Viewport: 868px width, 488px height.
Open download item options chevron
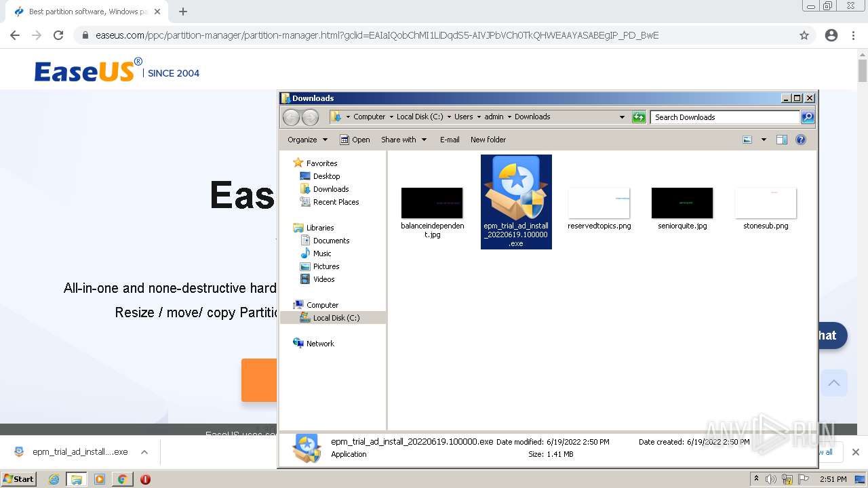pyautogui.click(x=144, y=452)
